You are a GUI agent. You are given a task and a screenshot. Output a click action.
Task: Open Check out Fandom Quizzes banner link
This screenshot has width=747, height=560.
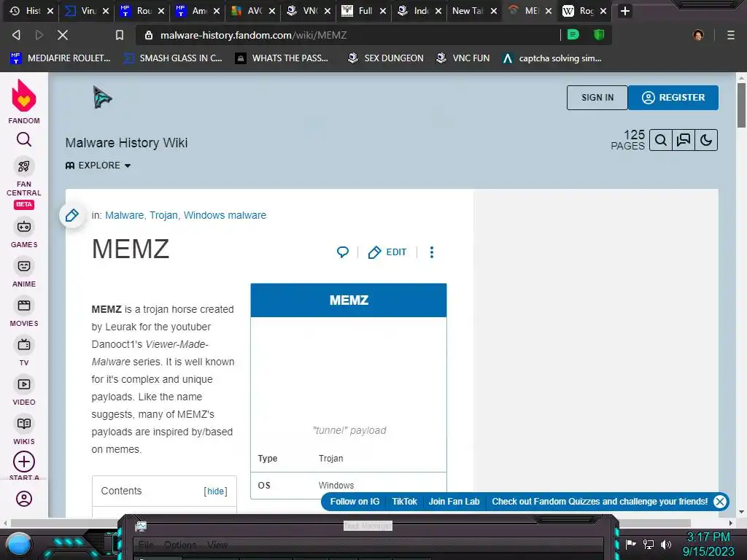[x=600, y=502]
